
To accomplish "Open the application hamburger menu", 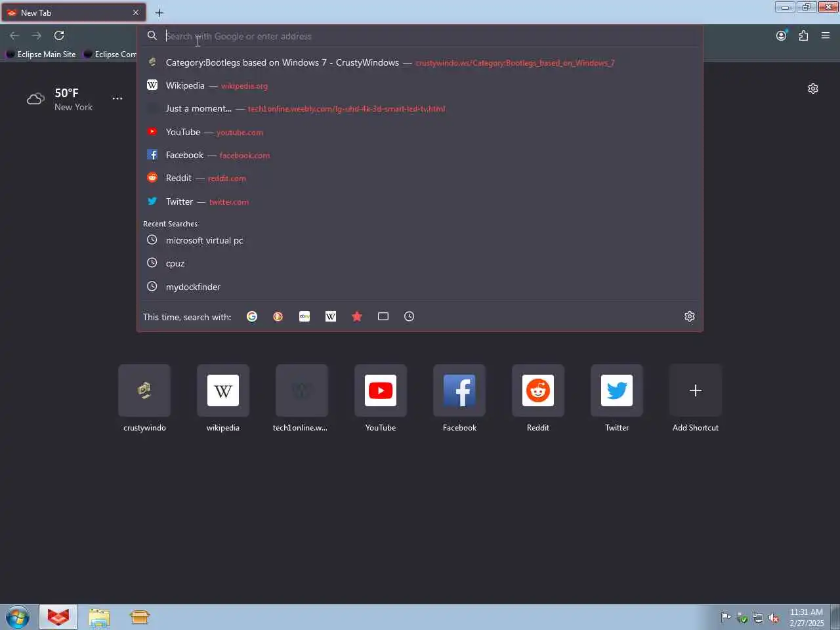I will [x=826, y=35].
